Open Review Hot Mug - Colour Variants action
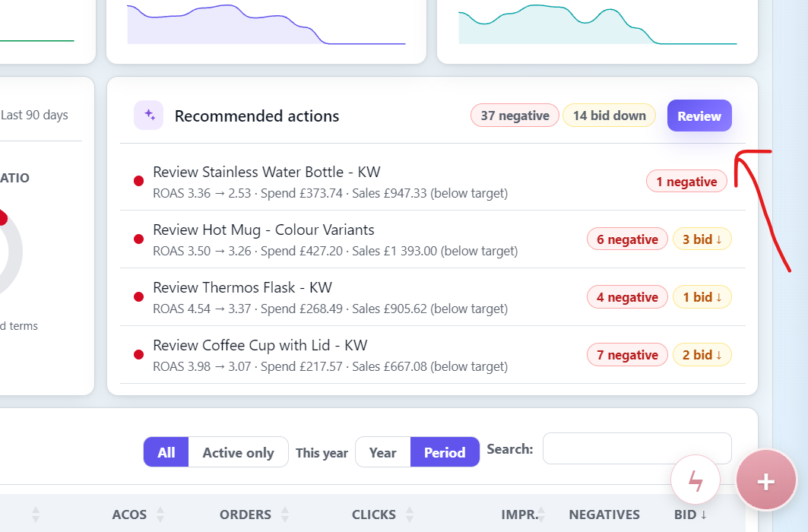 pyautogui.click(x=263, y=230)
